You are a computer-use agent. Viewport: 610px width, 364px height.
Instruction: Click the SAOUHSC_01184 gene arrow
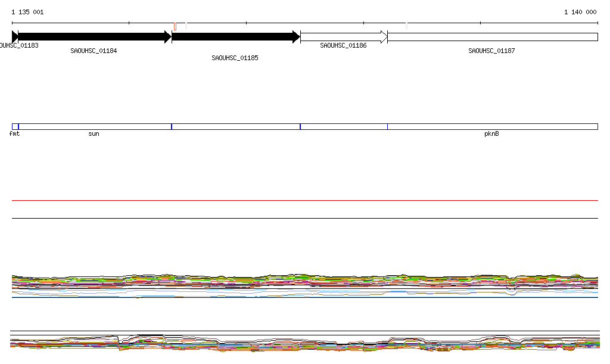coord(95,37)
